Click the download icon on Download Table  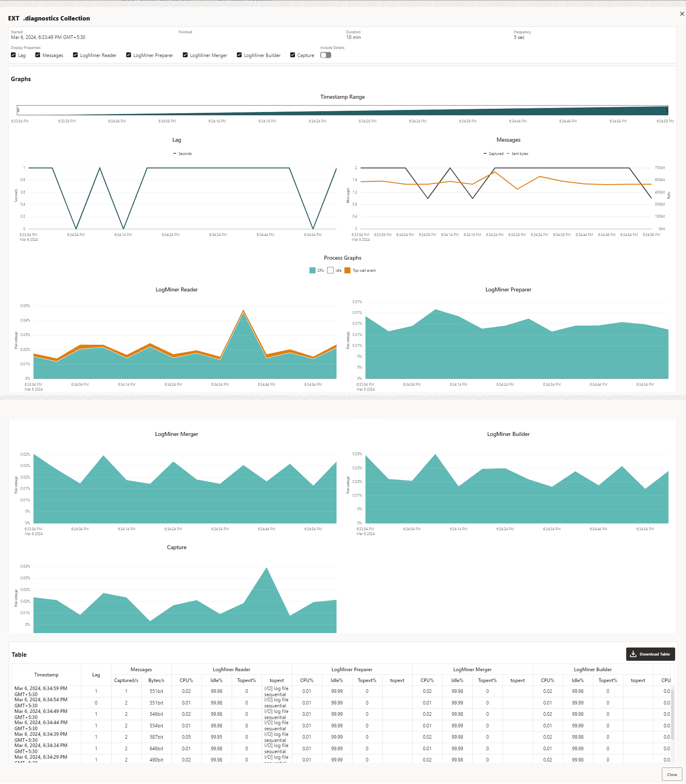pyautogui.click(x=634, y=654)
